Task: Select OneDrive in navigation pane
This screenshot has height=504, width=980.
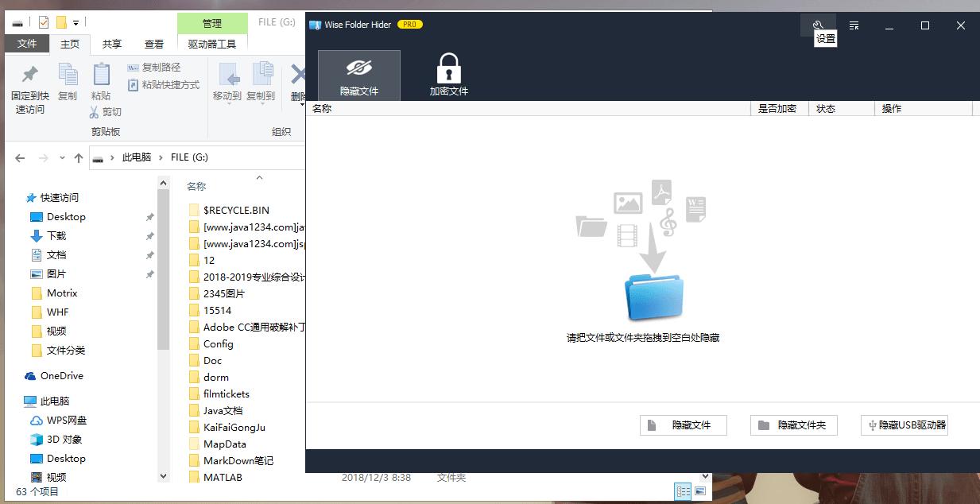Action: [x=62, y=375]
